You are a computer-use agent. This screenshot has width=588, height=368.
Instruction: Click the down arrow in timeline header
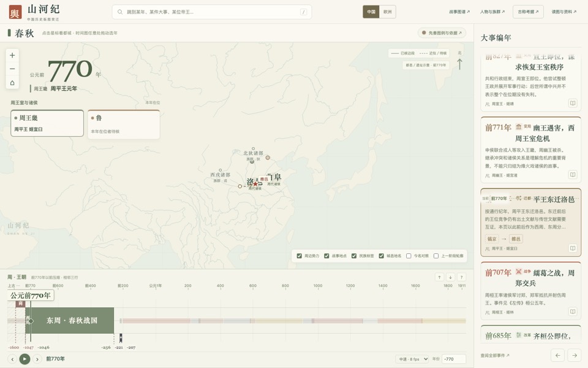(x=450, y=277)
